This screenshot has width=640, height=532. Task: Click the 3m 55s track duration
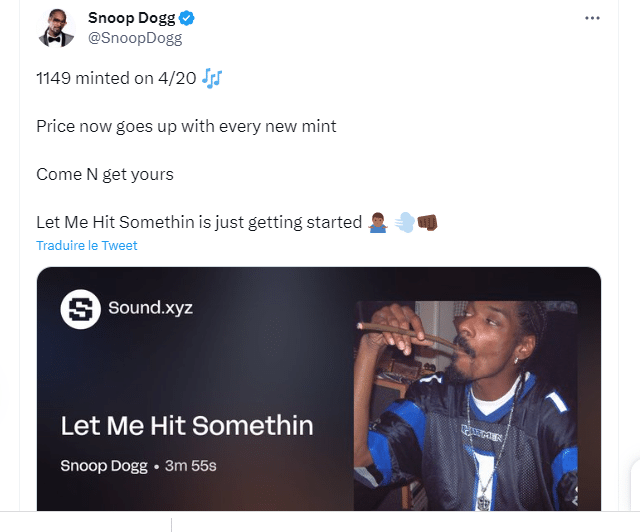point(191,466)
